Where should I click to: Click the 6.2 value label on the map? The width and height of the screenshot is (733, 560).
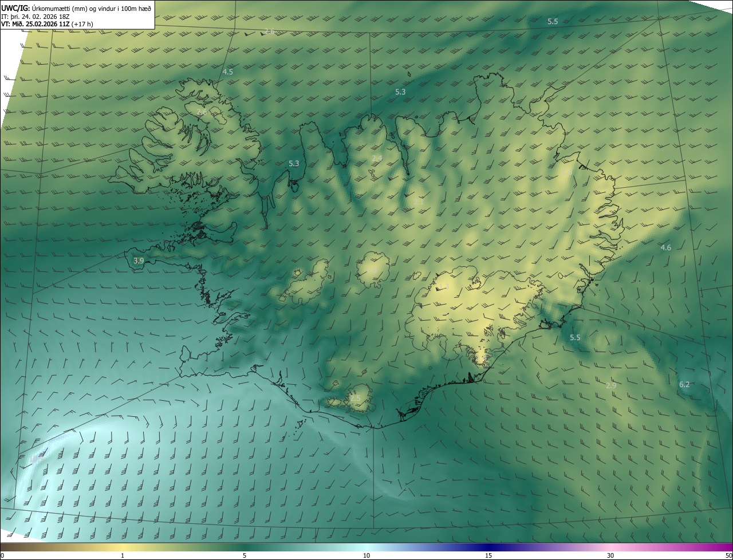684,384
